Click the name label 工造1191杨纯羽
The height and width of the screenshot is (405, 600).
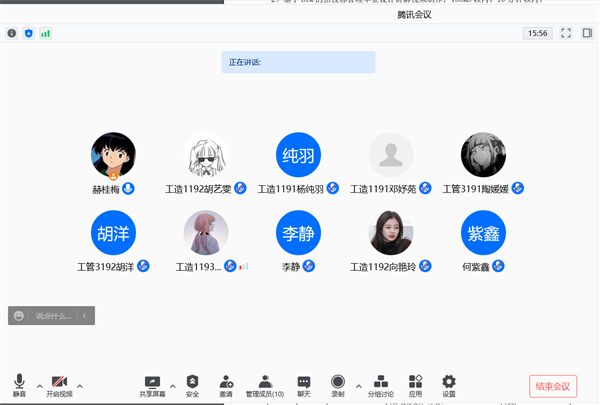tap(290, 189)
